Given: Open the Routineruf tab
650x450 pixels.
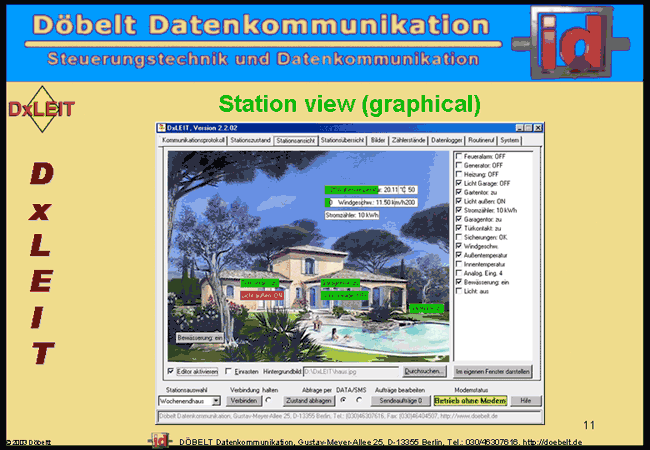Looking at the screenshot, I should (481, 140).
